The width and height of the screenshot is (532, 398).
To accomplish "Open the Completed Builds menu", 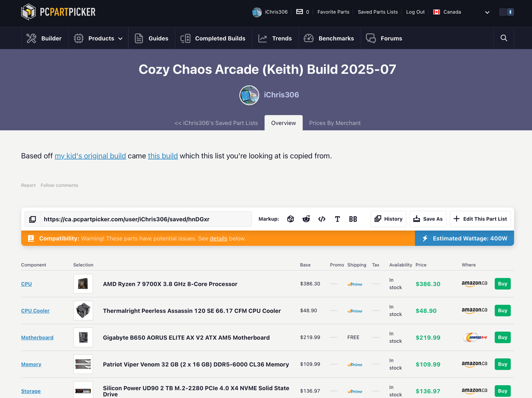I will point(213,38).
